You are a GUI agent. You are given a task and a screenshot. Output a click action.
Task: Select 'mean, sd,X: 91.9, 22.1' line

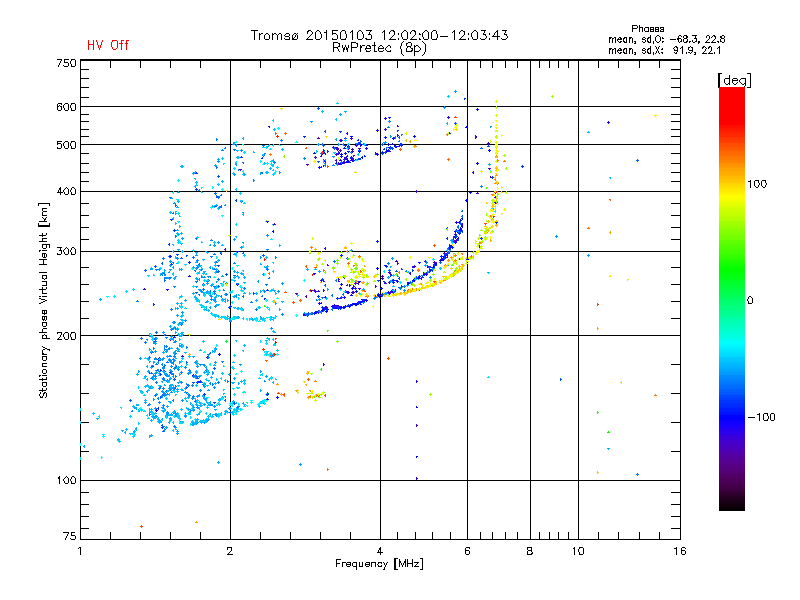click(x=664, y=51)
